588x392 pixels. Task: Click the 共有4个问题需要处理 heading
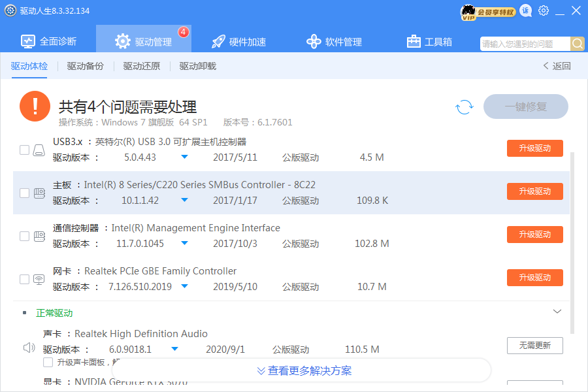pyautogui.click(x=127, y=107)
